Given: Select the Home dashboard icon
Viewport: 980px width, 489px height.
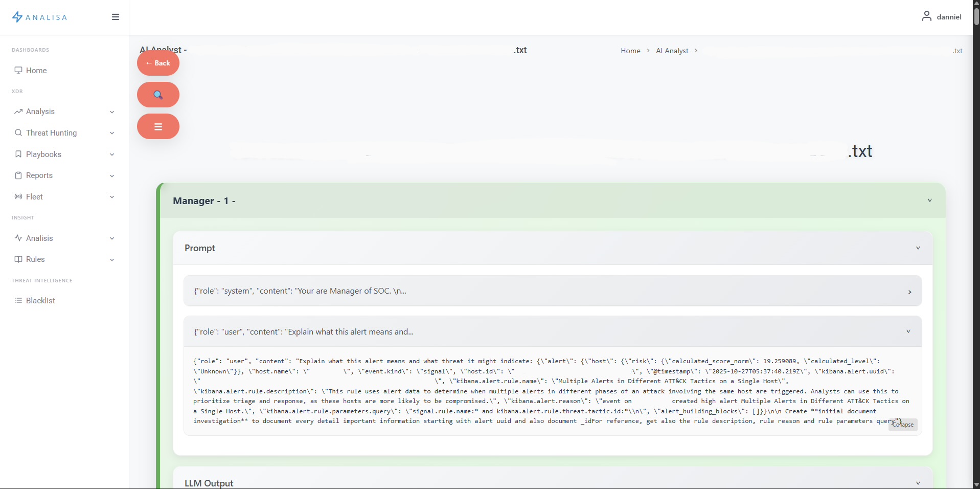Looking at the screenshot, I should point(18,70).
